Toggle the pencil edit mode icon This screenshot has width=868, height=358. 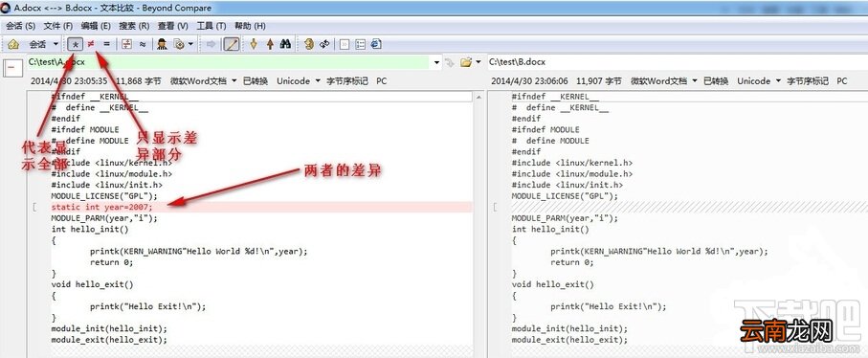pos(232,44)
